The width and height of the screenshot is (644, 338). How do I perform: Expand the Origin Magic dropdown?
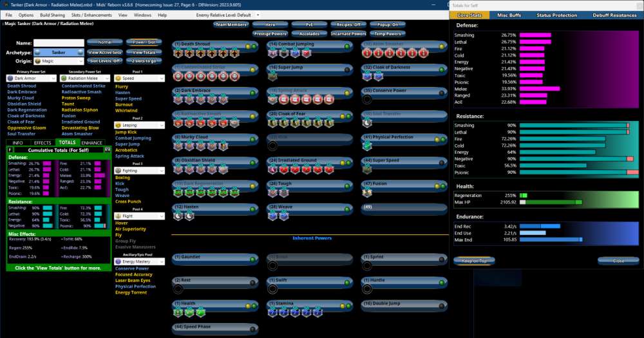click(x=59, y=61)
